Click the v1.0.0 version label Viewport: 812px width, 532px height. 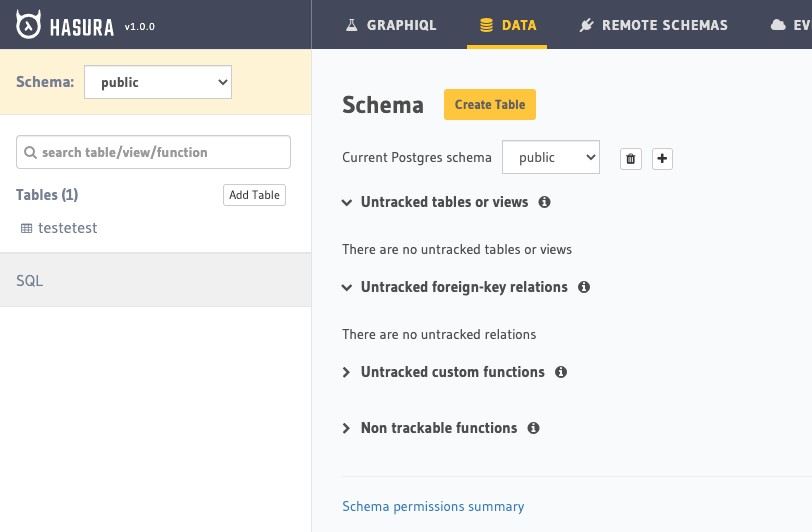coord(139,26)
